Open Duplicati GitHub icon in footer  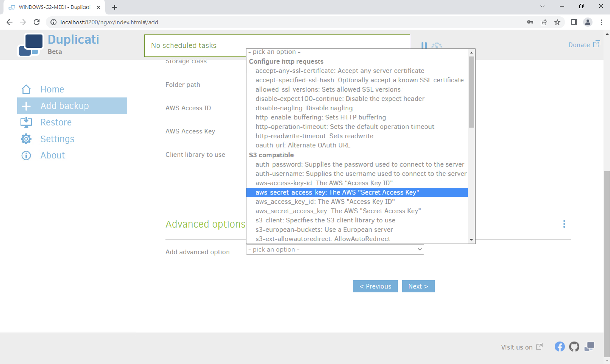pos(574,347)
